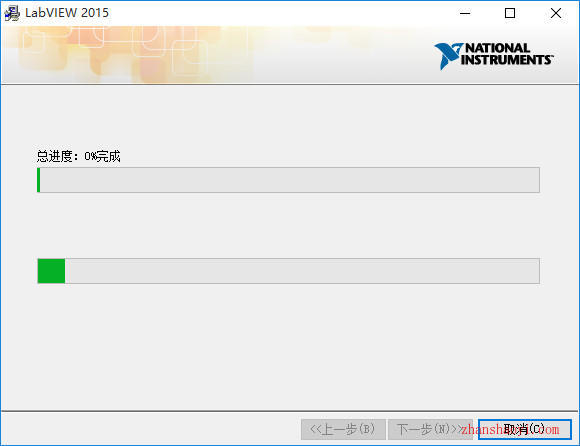Maximize the LabVIEW 2015 installer window
This screenshot has width=580, height=446.
point(510,13)
